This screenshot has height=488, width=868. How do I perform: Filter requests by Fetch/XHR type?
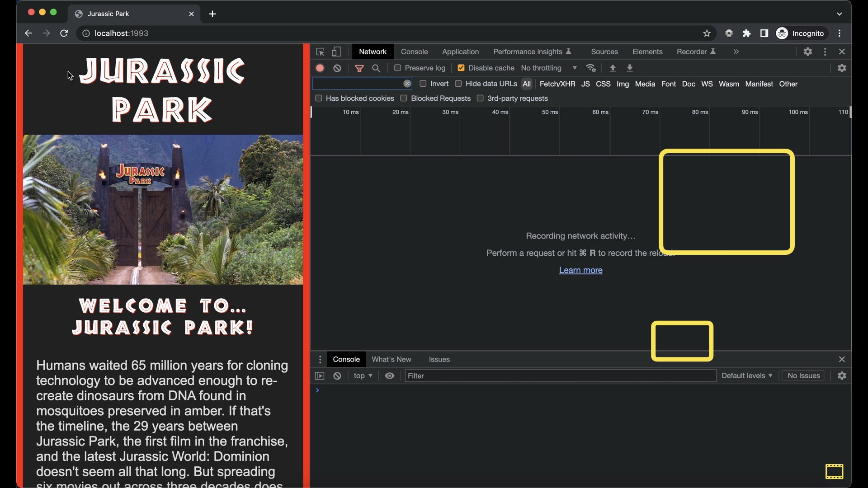[557, 84]
